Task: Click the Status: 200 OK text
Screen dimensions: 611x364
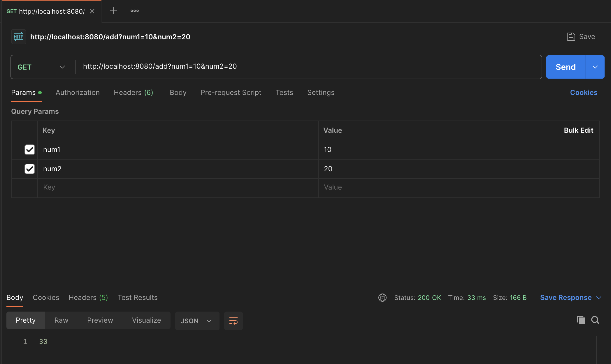Action: pos(417,298)
